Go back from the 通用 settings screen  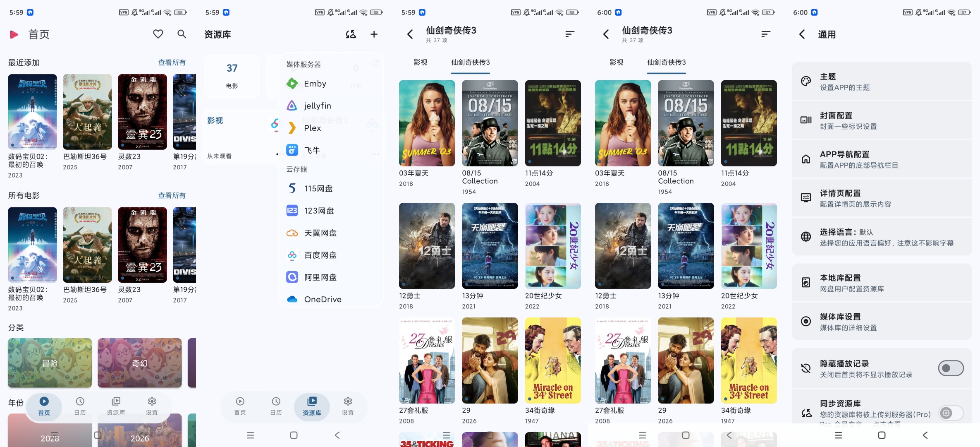pos(802,34)
